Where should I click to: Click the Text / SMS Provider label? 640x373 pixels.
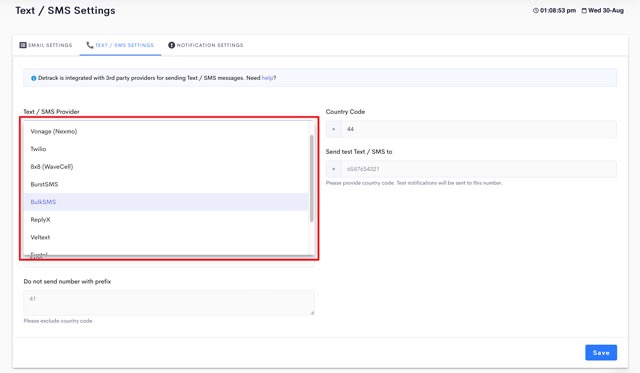point(51,111)
